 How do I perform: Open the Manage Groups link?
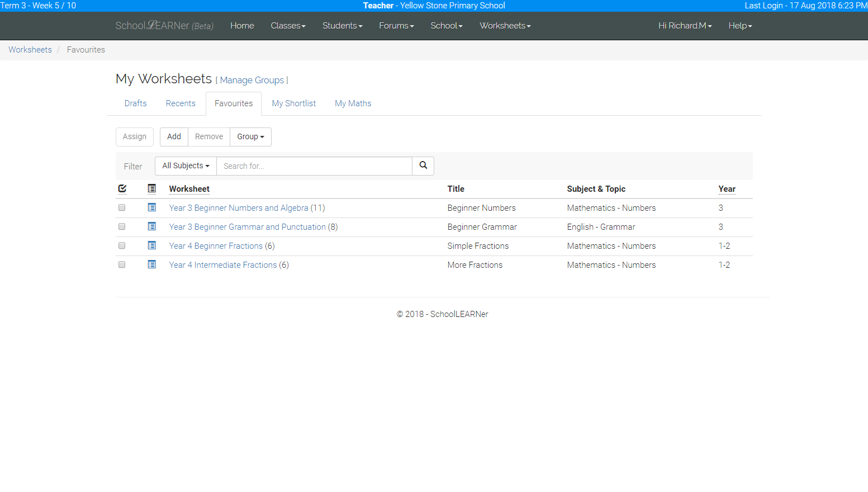coord(252,81)
